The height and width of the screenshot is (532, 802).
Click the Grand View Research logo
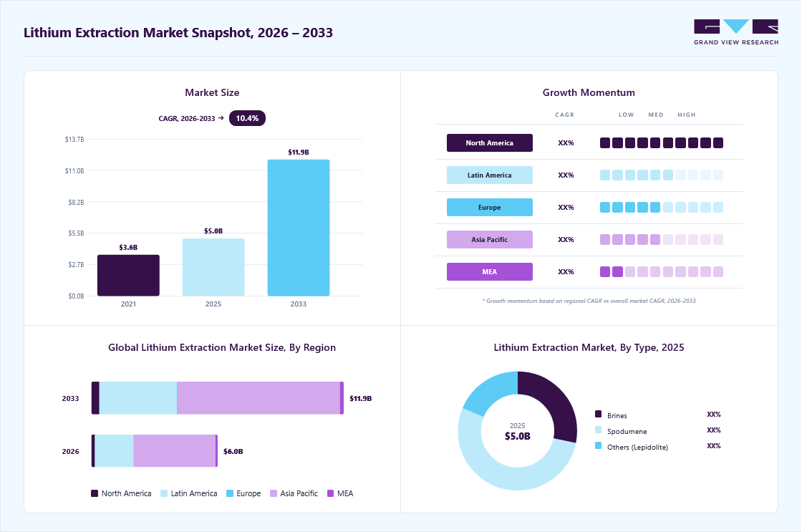736,32
